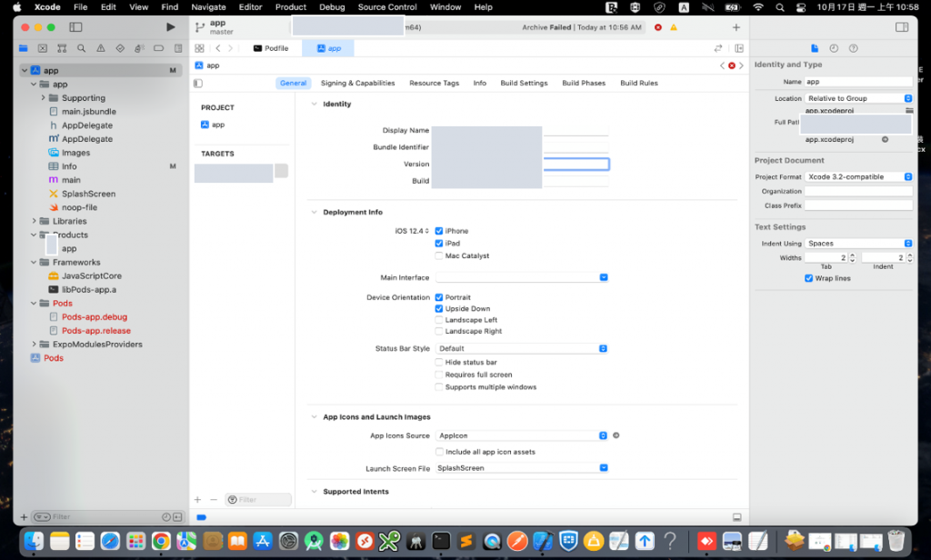This screenshot has width=931, height=560.
Task: Select the Pods-app.debug file
Action: coord(95,317)
